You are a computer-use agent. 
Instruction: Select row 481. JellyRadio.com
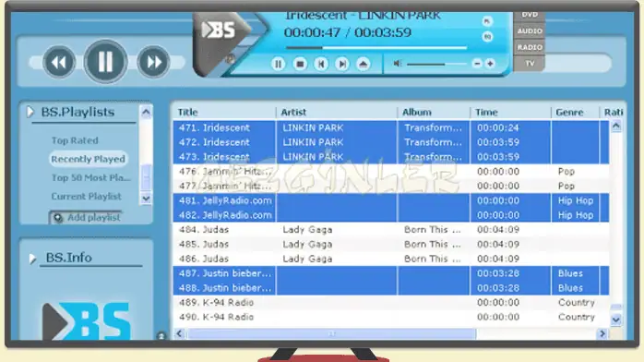pos(390,200)
